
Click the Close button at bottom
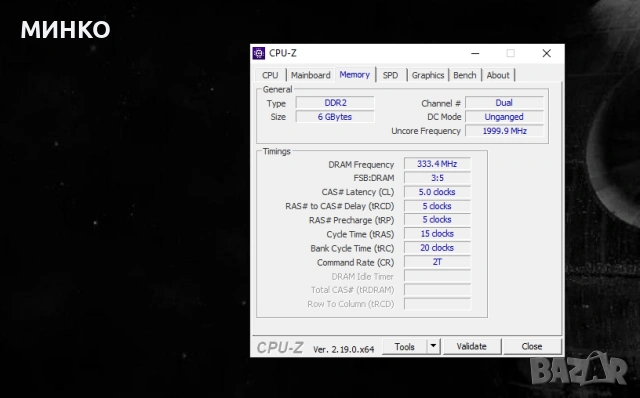[532, 347]
